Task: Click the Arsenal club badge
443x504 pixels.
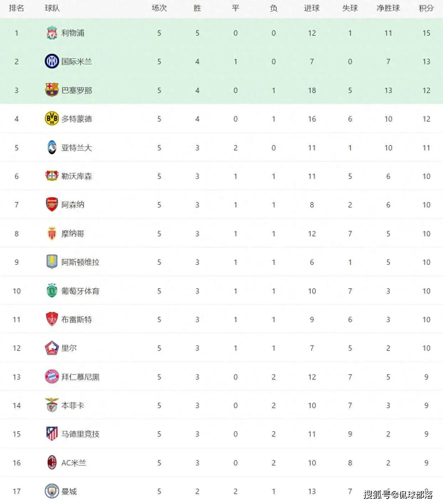Action: click(52, 205)
